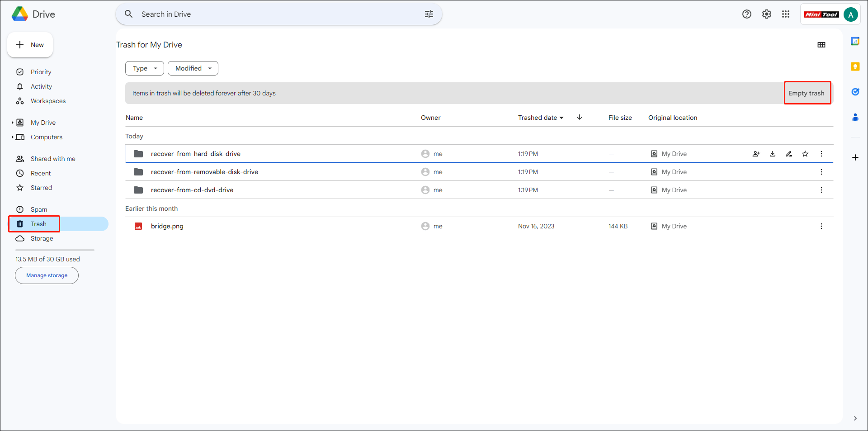Open the Settings gear icon
The width and height of the screenshot is (868, 431).
point(767,14)
